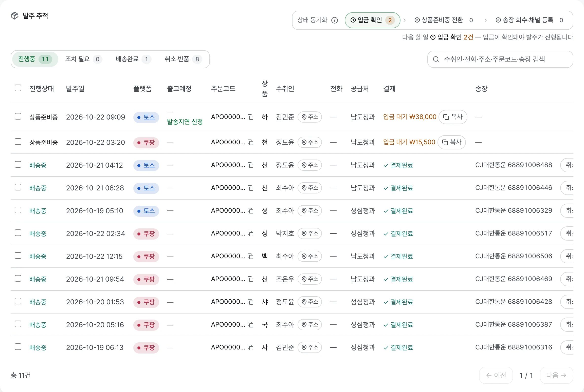Screen dimensions: 584x392
Task: Open the 배송완료 tab
Action: coord(133,59)
